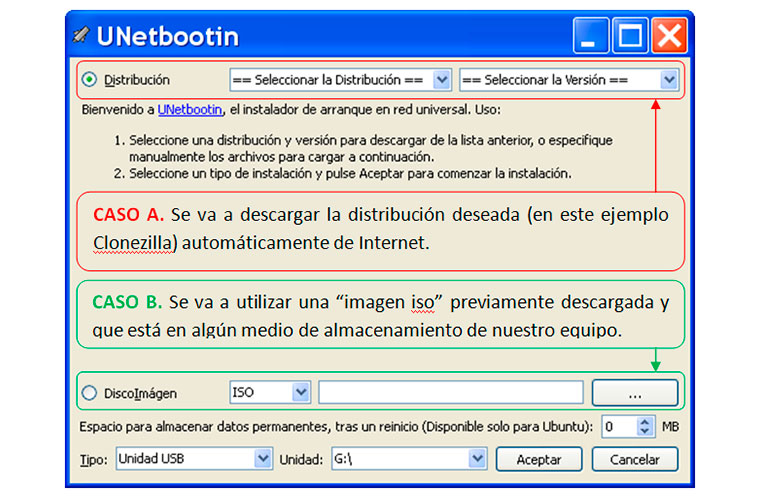Click the UNetbootin hyperlink
Image resolution: width=760 pixels, height=498 pixels.
pos(190,110)
